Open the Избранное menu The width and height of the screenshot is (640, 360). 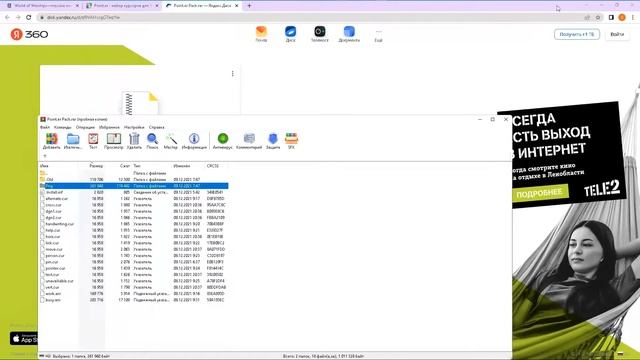click(109, 127)
